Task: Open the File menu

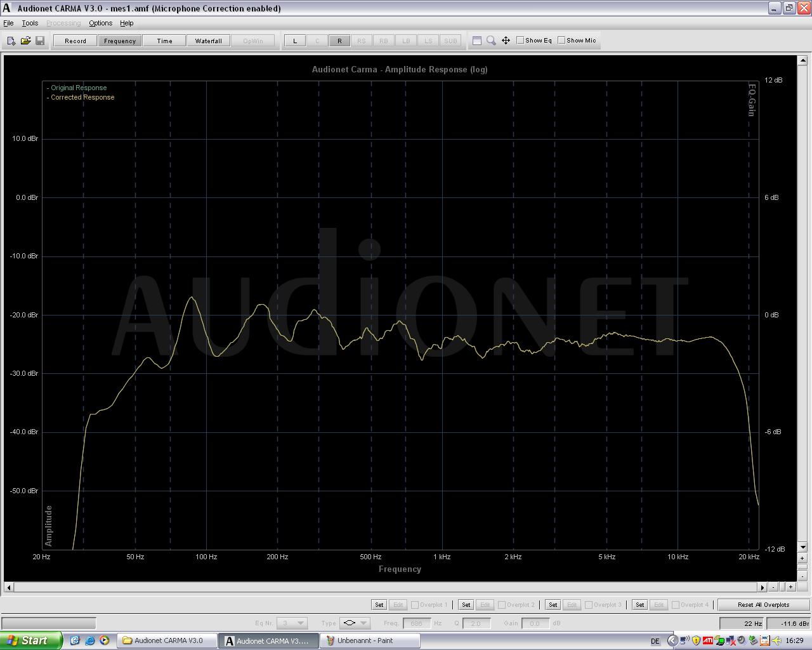Action: tap(8, 23)
